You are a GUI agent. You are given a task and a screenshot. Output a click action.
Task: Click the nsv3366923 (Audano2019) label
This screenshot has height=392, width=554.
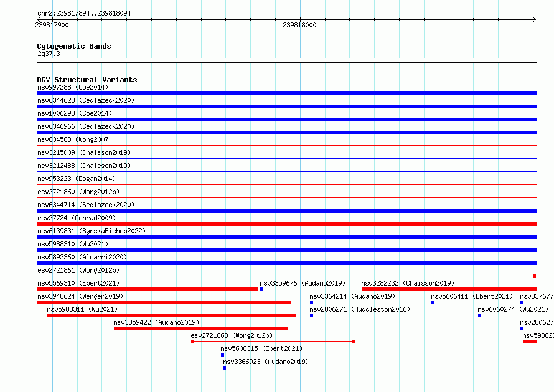click(x=266, y=362)
